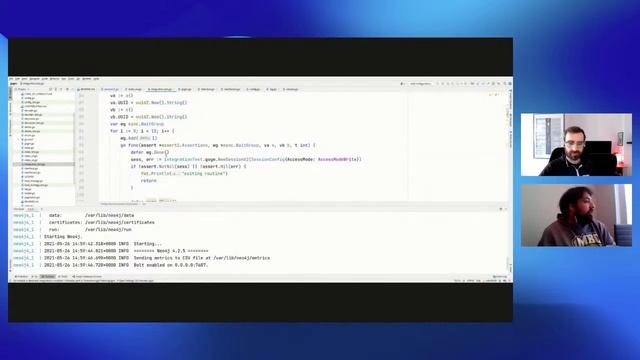Click the 'exiting routine' Println line

click(x=184, y=173)
